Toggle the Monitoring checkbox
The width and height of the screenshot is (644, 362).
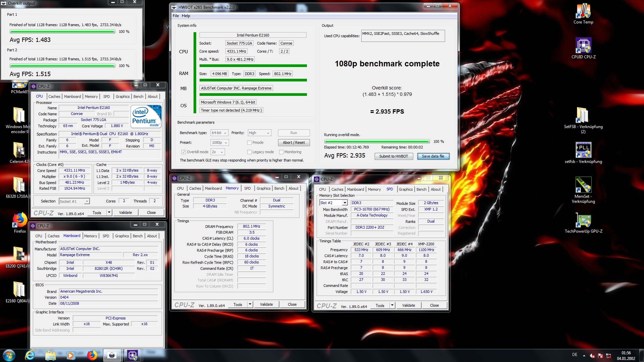pos(281,152)
